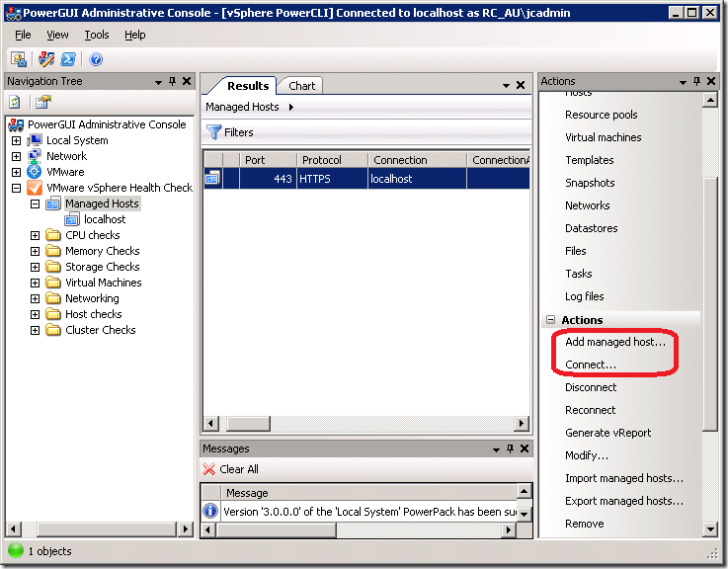Image resolution: width=728 pixels, height=569 pixels.
Task: Click Add managed host... action
Action: [615, 342]
